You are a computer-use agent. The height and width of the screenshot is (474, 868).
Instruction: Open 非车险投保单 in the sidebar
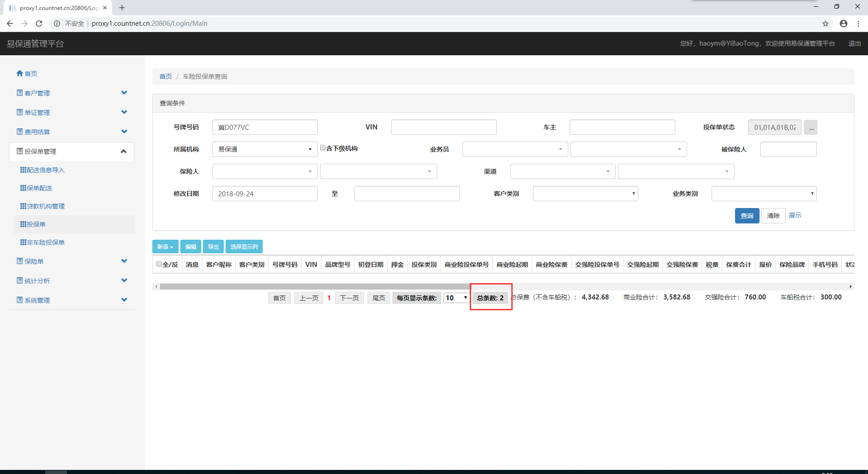[x=46, y=242]
